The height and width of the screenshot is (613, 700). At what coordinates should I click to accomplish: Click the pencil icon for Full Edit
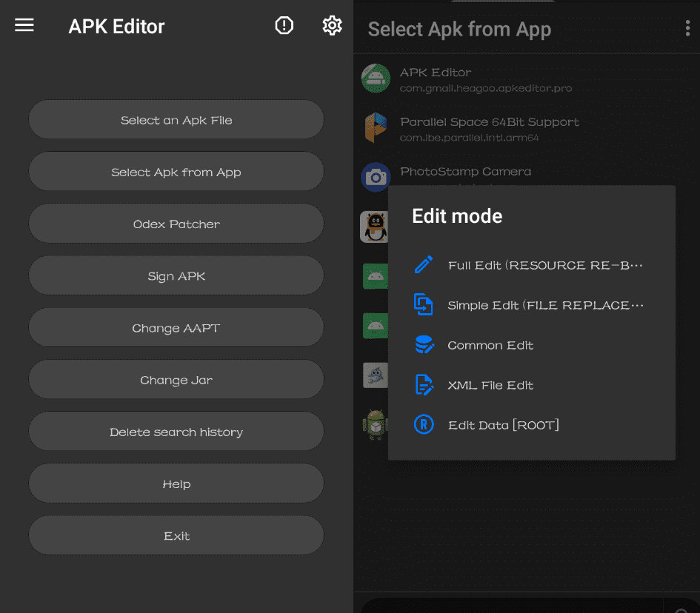pos(423,264)
